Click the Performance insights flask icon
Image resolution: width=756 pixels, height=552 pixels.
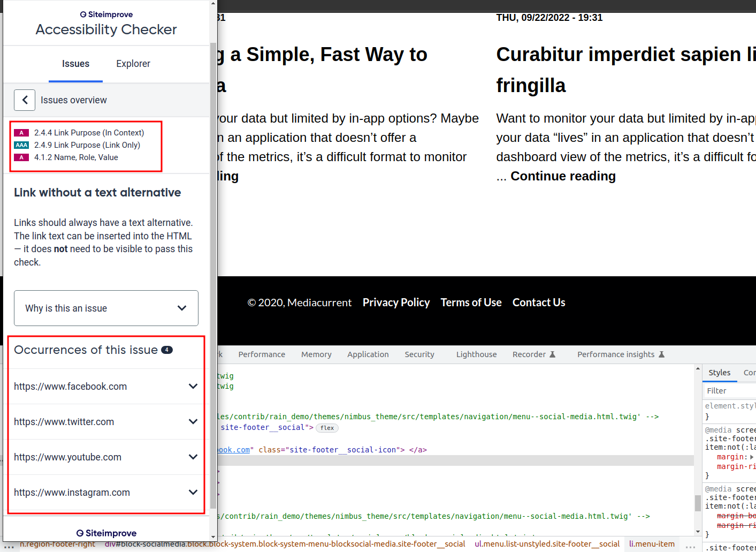[661, 354]
